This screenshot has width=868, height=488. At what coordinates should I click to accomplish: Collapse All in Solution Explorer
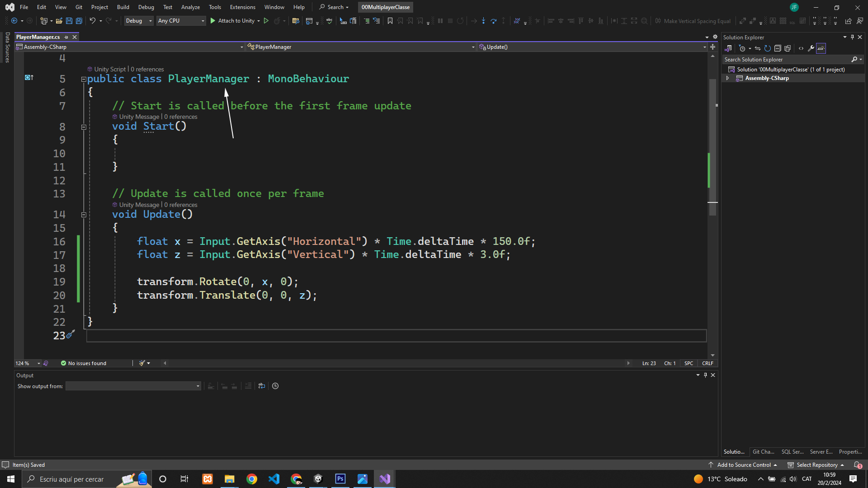click(778, 48)
